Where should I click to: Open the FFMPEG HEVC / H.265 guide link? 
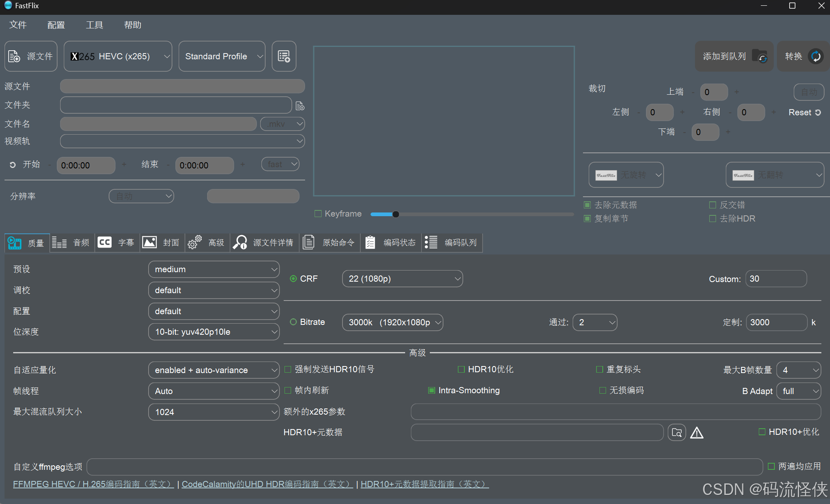coord(93,484)
